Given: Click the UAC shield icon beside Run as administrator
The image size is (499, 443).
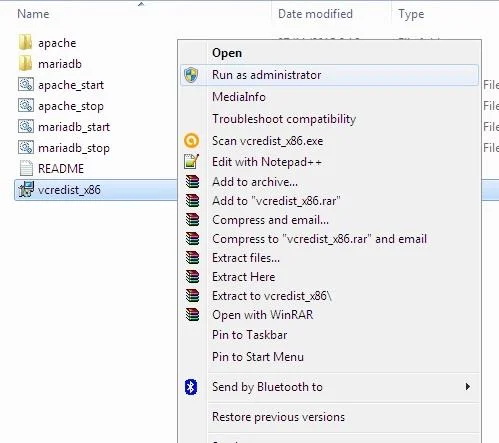Looking at the screenshot, I should (191, 75).
